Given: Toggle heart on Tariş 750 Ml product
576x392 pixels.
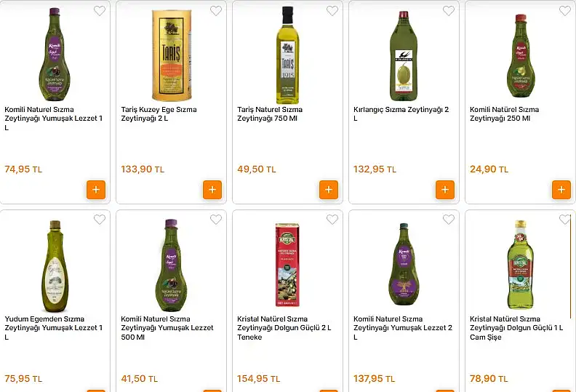Looking at the screenshot, I should 332,11.
